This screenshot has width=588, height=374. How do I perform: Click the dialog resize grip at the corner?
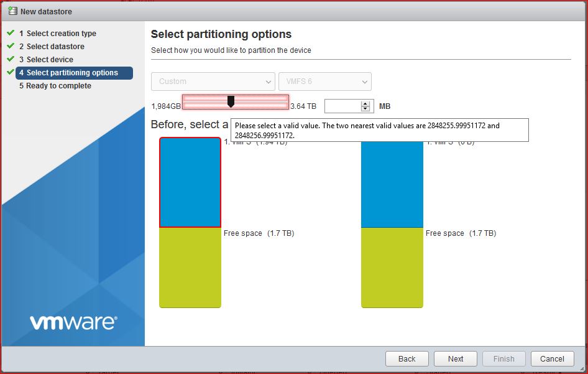click(x=582, y=368)
